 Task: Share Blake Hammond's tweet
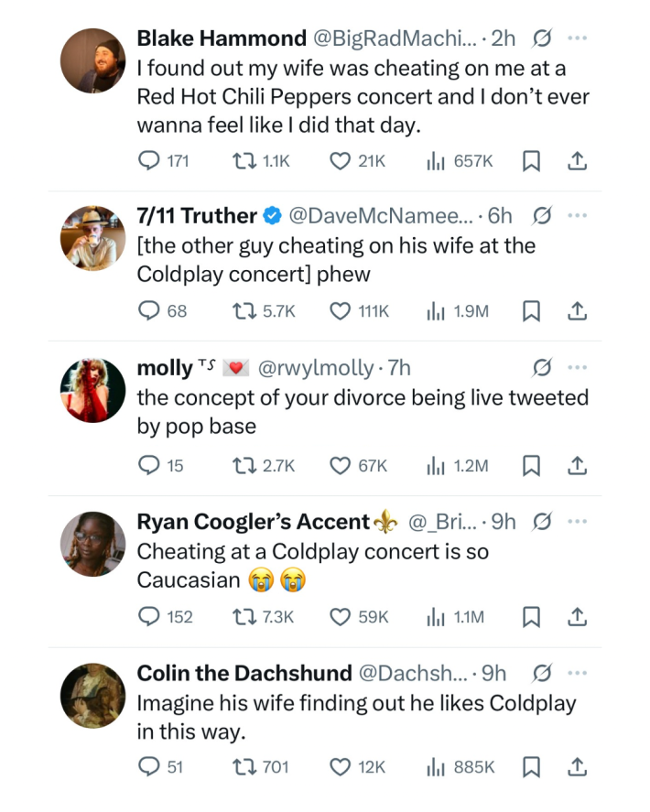[x=577, y=161]
